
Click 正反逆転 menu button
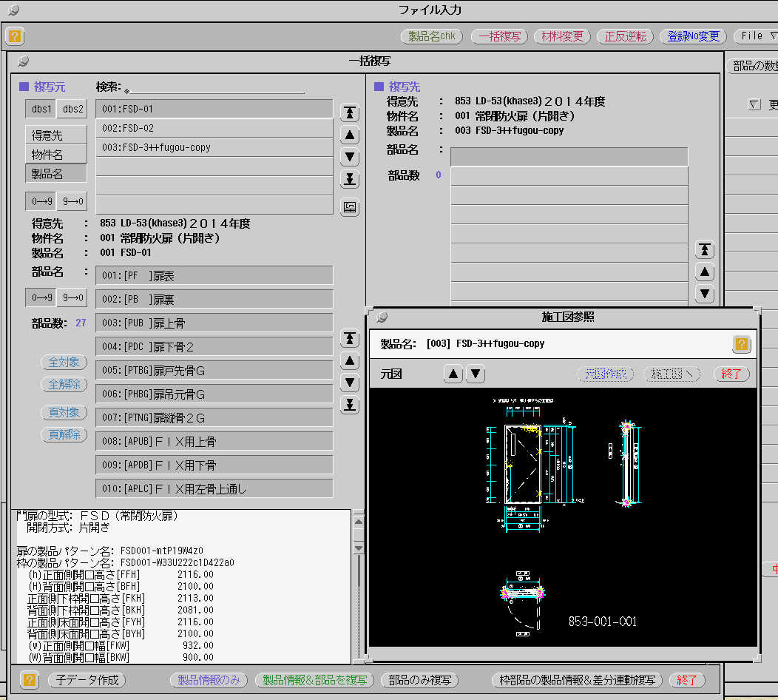[x=625, y=36]
